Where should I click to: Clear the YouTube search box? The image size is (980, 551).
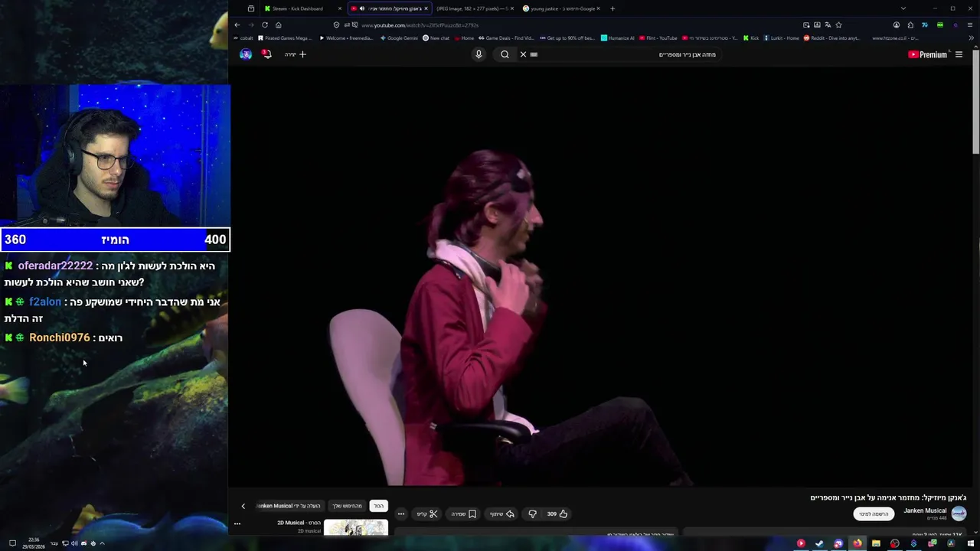524,54
